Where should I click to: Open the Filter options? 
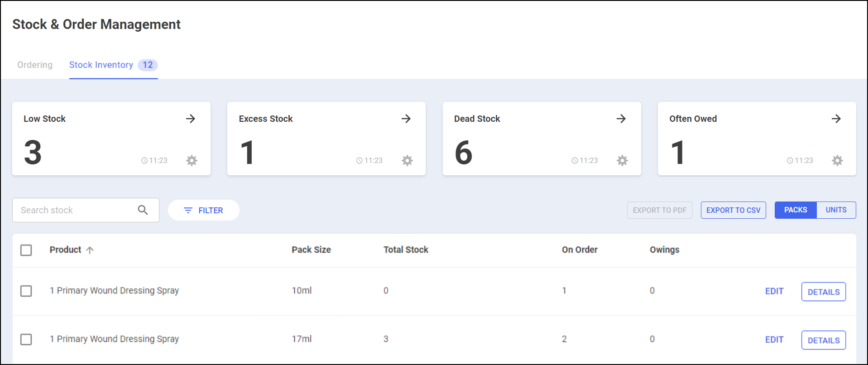204,210
